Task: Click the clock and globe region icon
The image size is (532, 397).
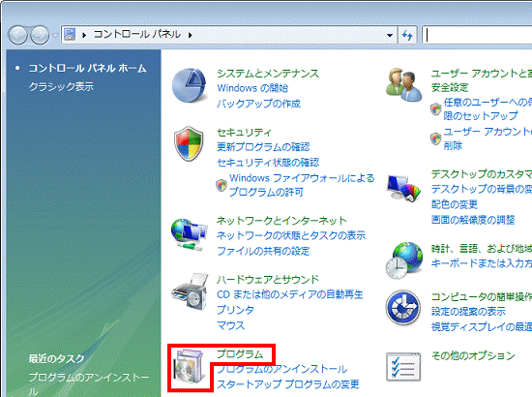Action: [403, 260]
